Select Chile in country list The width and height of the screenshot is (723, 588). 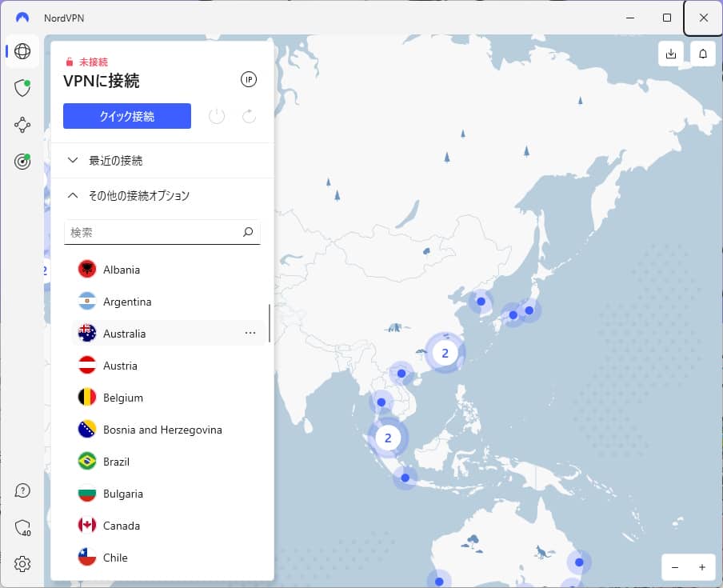pos(169,558)
